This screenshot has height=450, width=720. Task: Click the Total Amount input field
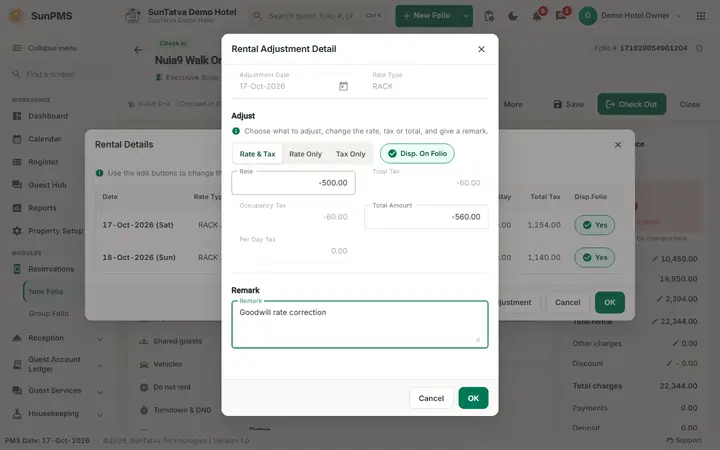426,217
